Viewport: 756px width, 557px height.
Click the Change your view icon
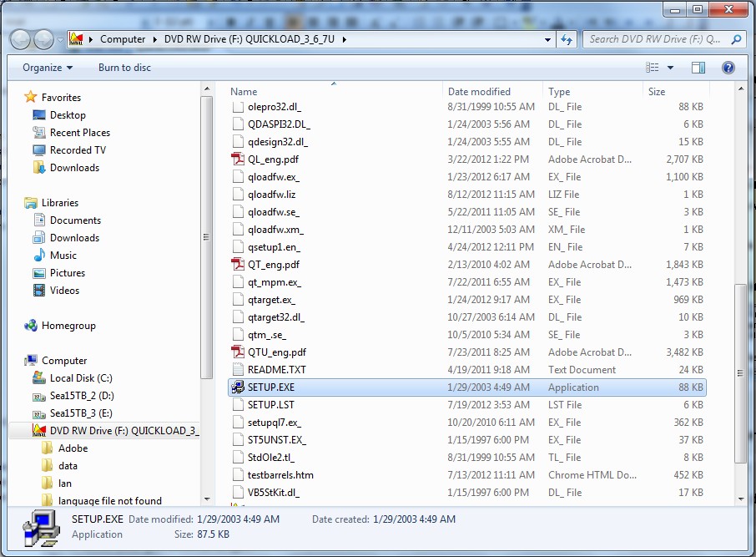(x=652, y=68)
